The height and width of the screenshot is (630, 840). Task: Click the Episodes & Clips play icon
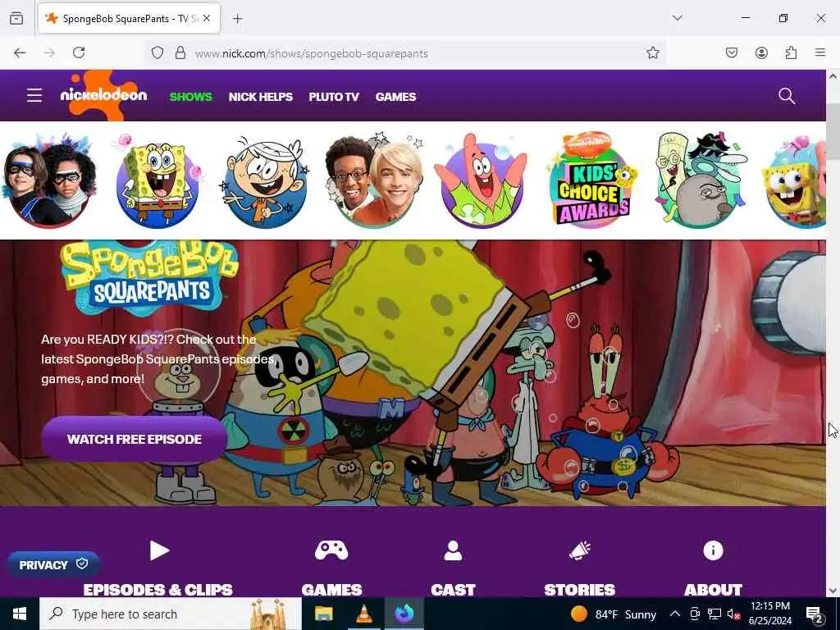click(158, 550)
